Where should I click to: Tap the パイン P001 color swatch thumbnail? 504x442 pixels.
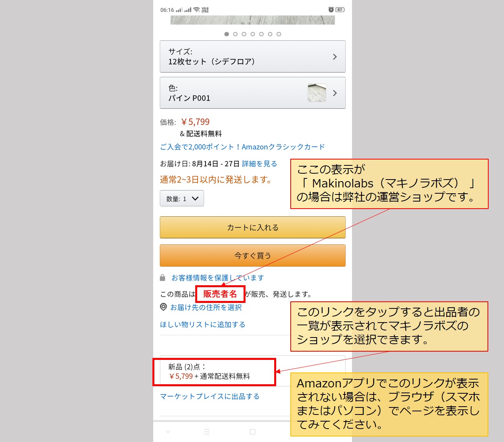[317, 93]
